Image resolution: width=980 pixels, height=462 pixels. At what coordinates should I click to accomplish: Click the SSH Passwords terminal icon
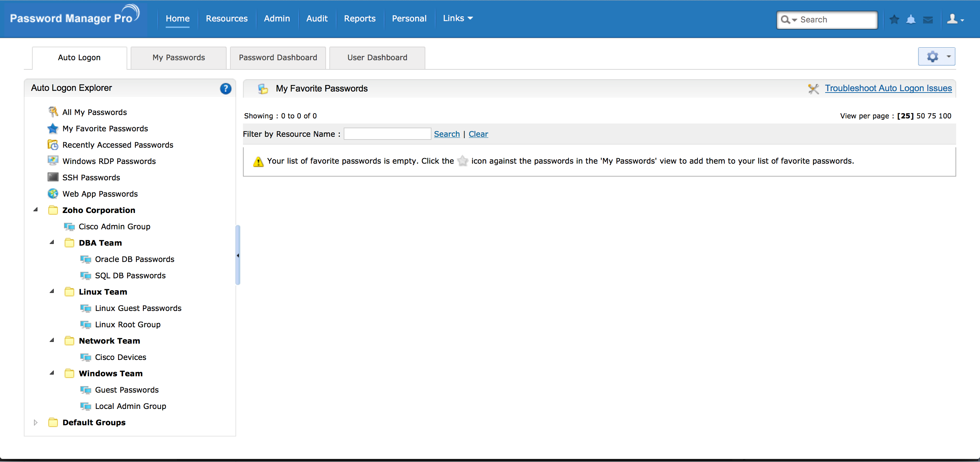[x=53, y=178]
